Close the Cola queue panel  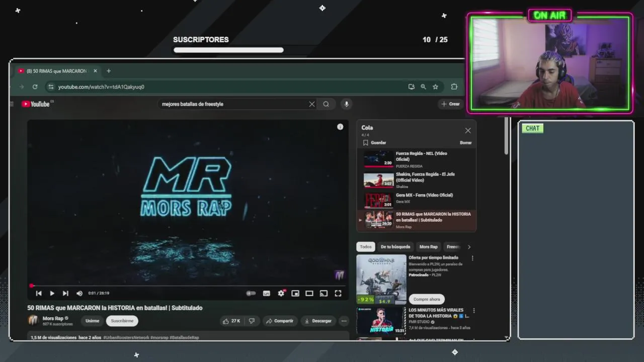468,130
